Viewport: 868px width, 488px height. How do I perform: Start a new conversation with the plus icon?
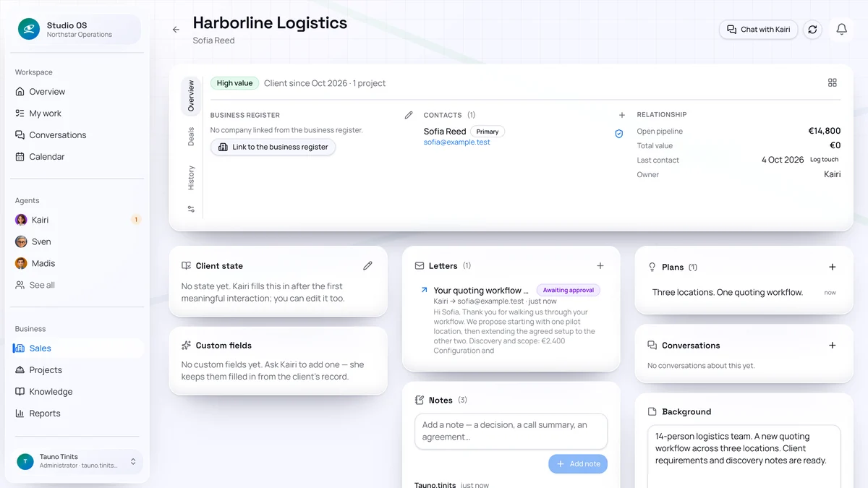click(x=833, y=346)
